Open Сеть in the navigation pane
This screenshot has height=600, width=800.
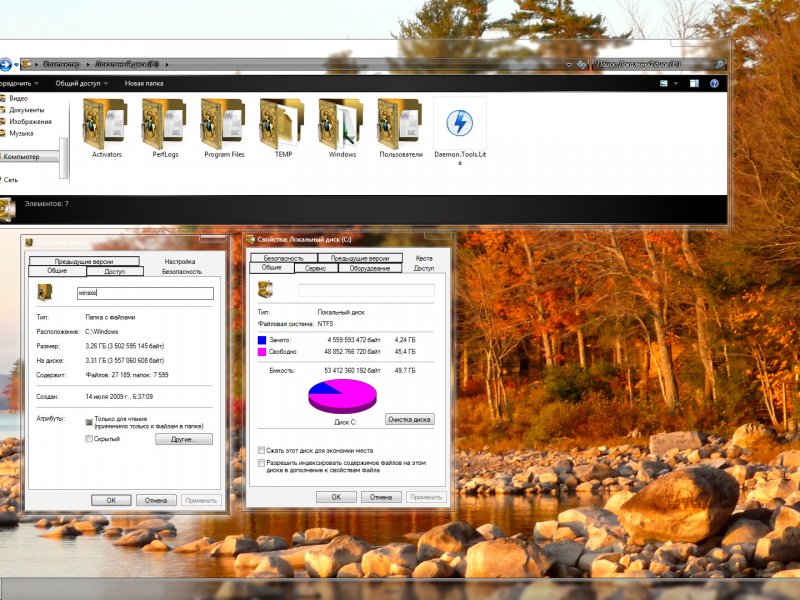pyautogui.click(x=9, y=180)
